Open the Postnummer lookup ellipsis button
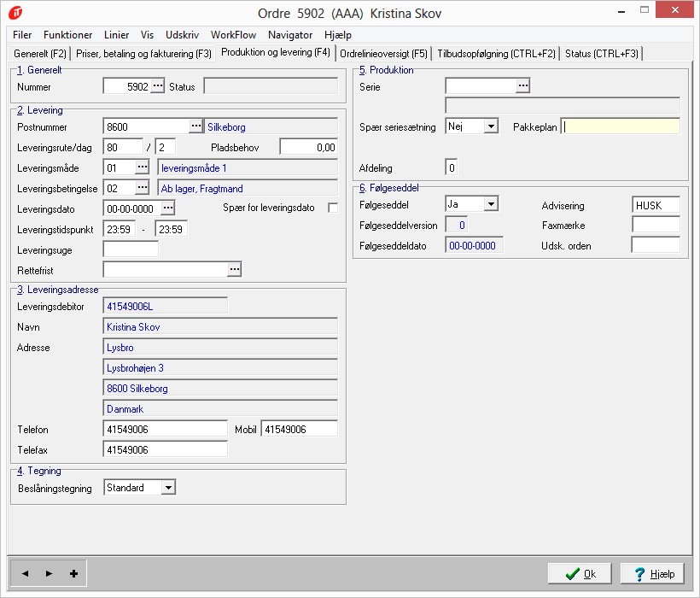 (x=196, y=126)
